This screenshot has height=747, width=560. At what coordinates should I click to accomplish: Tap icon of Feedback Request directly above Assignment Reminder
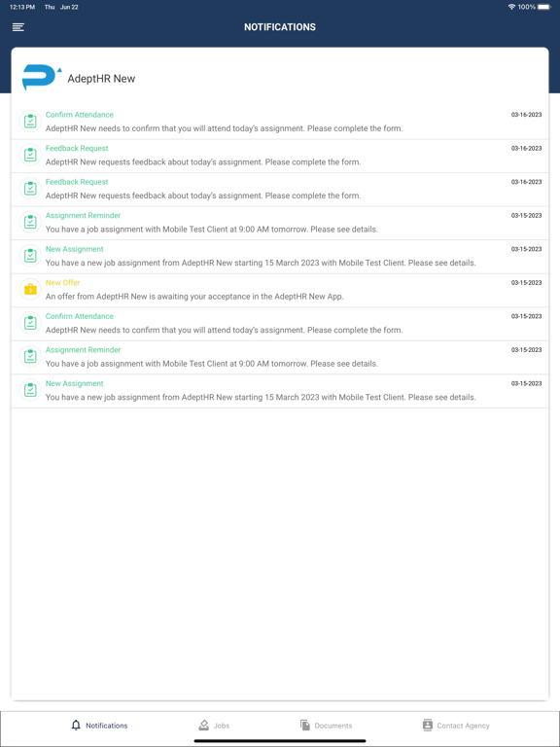[x=30, y=188]
